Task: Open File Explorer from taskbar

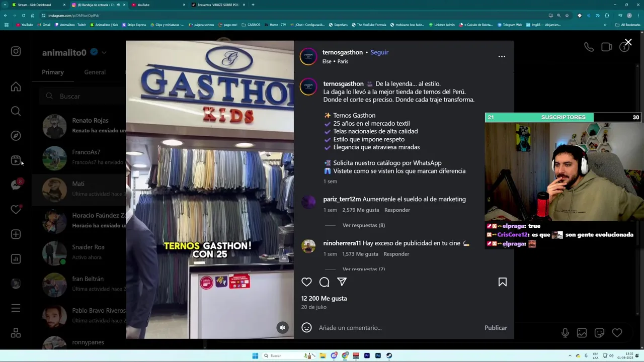Action: (x=323, y=355)
